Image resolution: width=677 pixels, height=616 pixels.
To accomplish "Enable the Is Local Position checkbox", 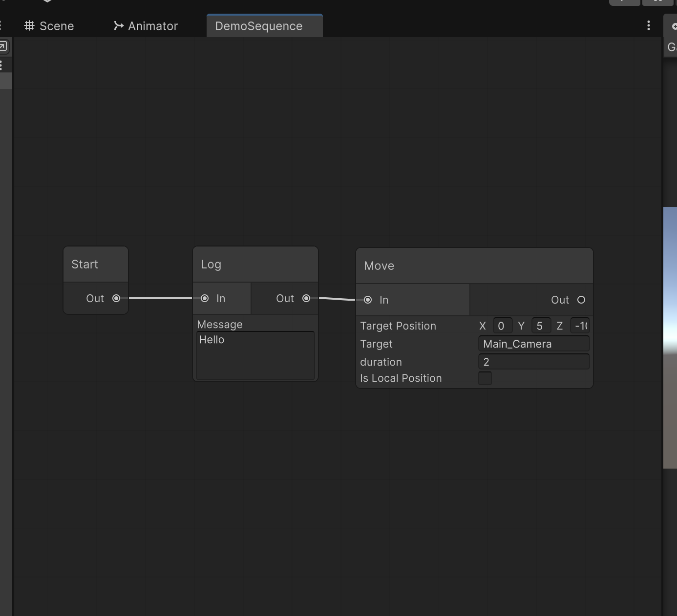I will click(485, 378).
